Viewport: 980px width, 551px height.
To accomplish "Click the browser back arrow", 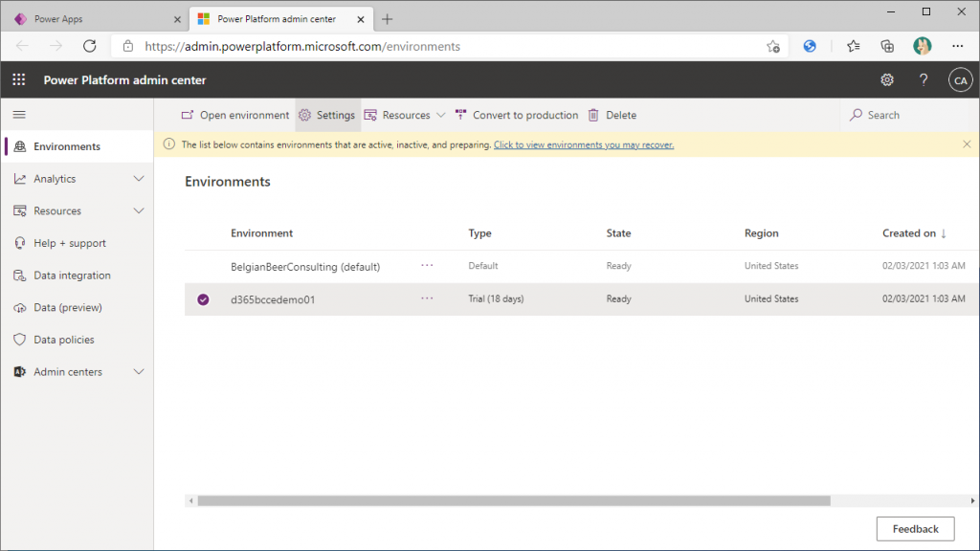I will click(x=23, y=46).
